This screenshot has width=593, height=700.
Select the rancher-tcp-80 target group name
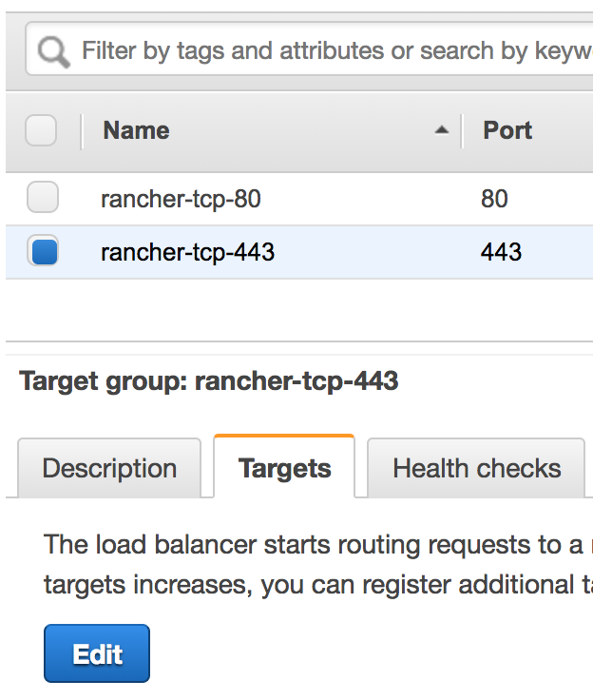tap(181, 199)
